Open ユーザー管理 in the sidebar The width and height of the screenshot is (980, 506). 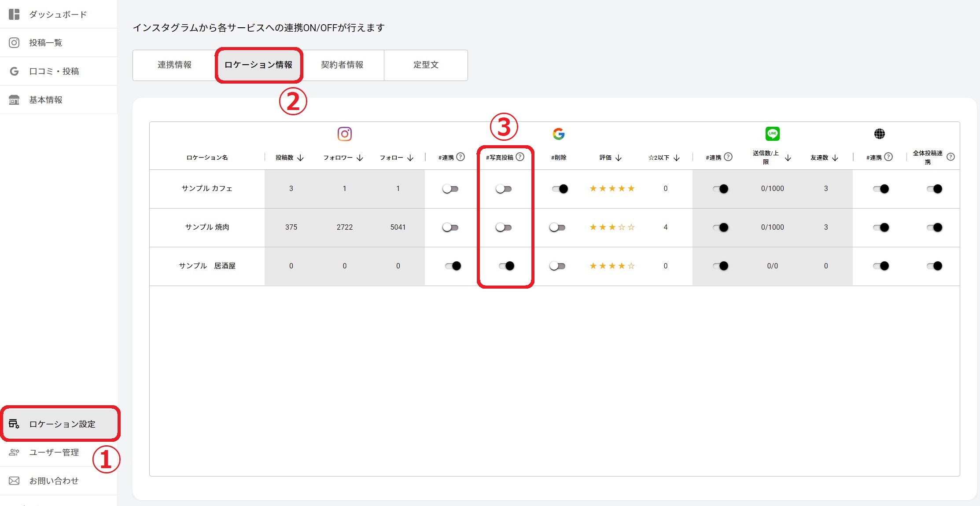tap(54, 452)
